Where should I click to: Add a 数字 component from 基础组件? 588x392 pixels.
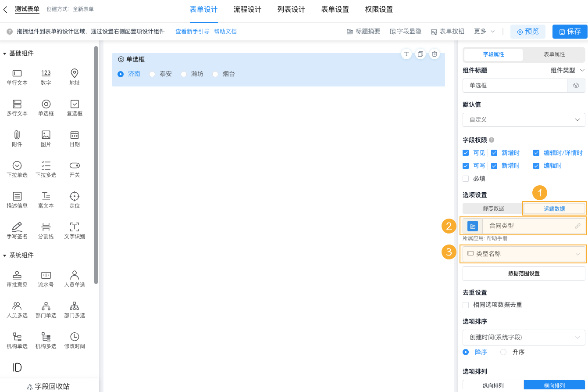(46, 78)
